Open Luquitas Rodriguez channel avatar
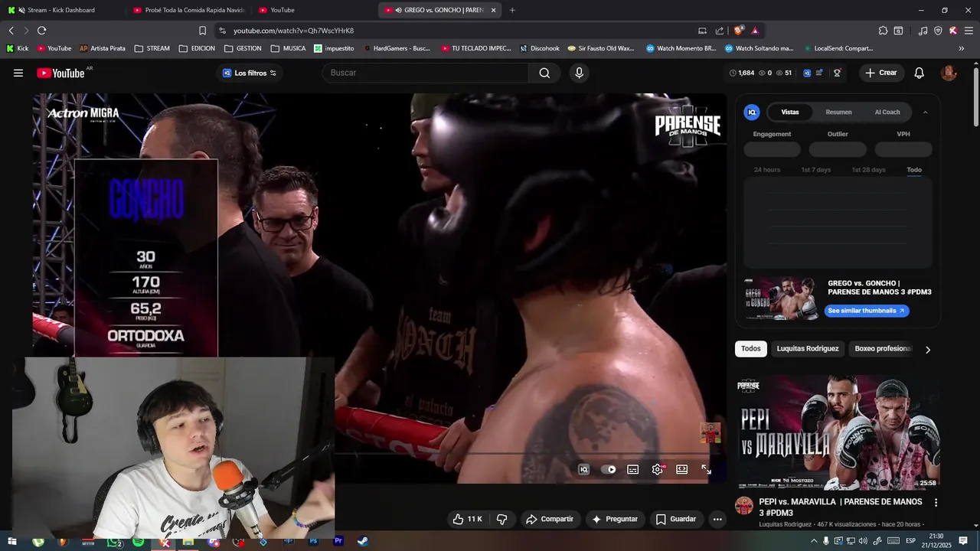 point(744,505)
